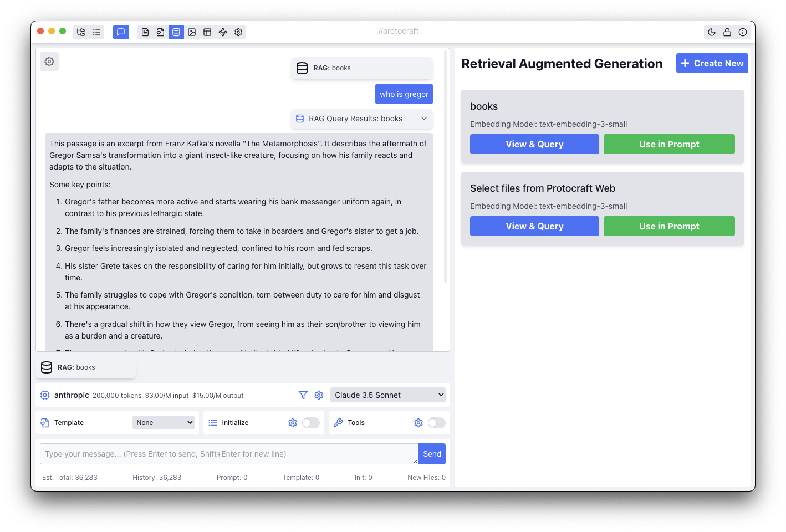This screenshot has height=532, width=786.
Task: Click the message input text field
Action: coord(229,454)
